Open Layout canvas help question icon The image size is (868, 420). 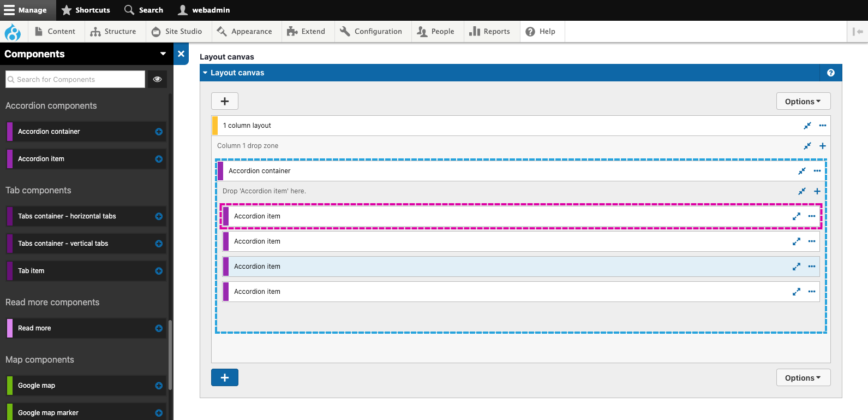tap(830, 73)
